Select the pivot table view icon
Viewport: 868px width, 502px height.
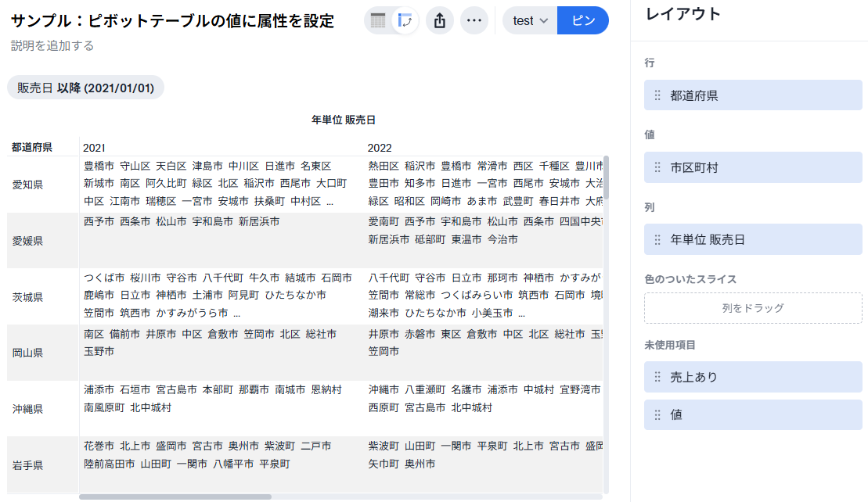pyautogui.click(x=405, y=21)
